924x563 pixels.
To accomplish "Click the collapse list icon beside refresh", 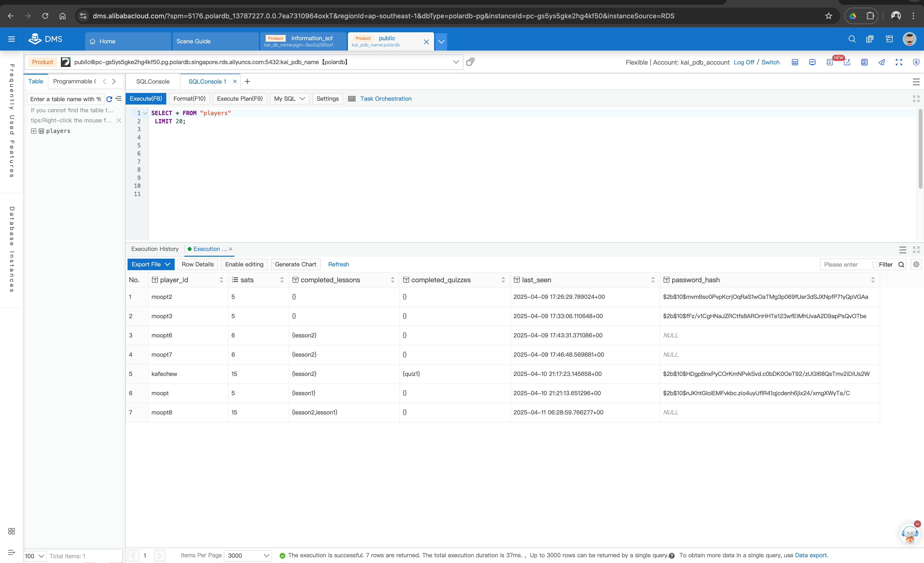I will pos(118,99).
